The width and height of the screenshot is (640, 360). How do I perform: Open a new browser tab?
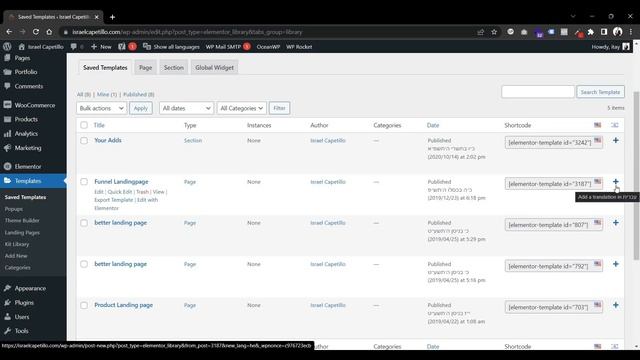(x=112, y=17)
